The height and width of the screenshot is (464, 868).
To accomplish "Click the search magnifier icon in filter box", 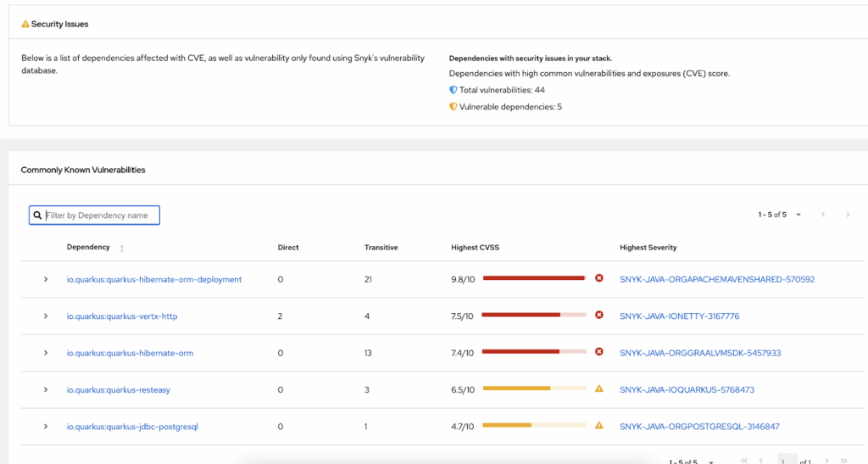I will point(37,215).
